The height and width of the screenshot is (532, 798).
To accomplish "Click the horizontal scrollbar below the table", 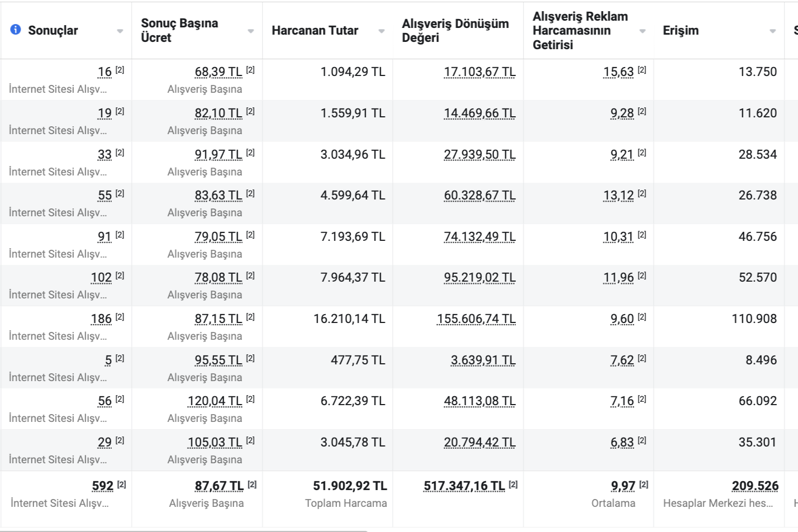I will (x=184, y=530).
